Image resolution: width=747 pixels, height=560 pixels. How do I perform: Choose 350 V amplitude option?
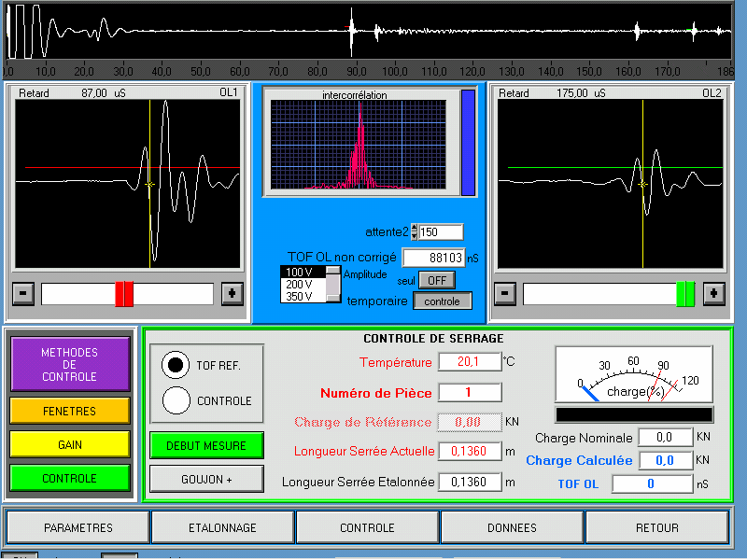click(301, 297)
